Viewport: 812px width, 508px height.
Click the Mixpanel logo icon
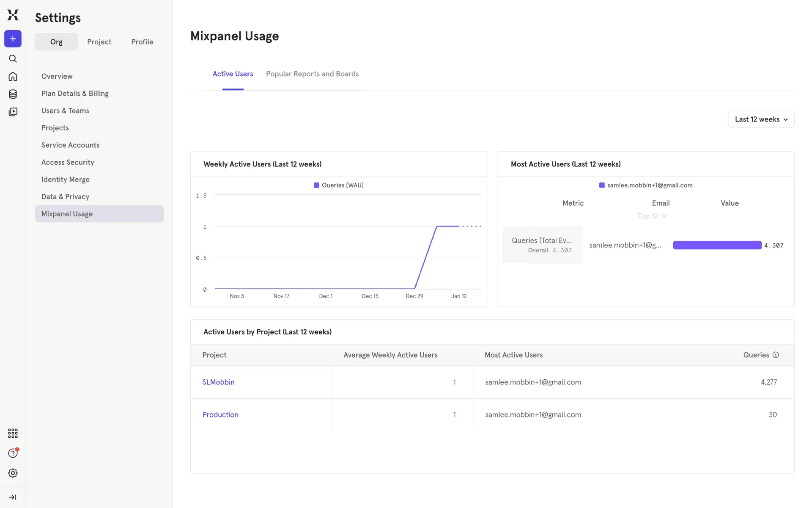click(x=13, y=15)
